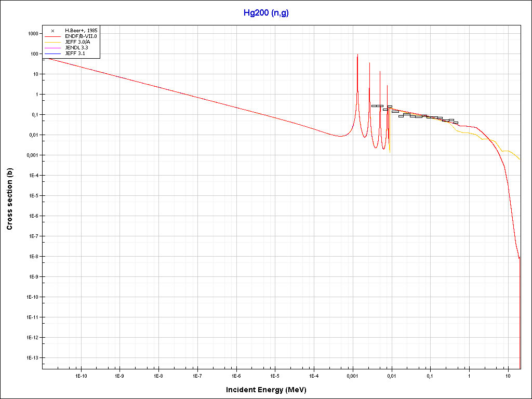Click the tallest red resonance peak tip
Image resolution: width=532 pixels, height=399 pixels.
coord(357,55)
